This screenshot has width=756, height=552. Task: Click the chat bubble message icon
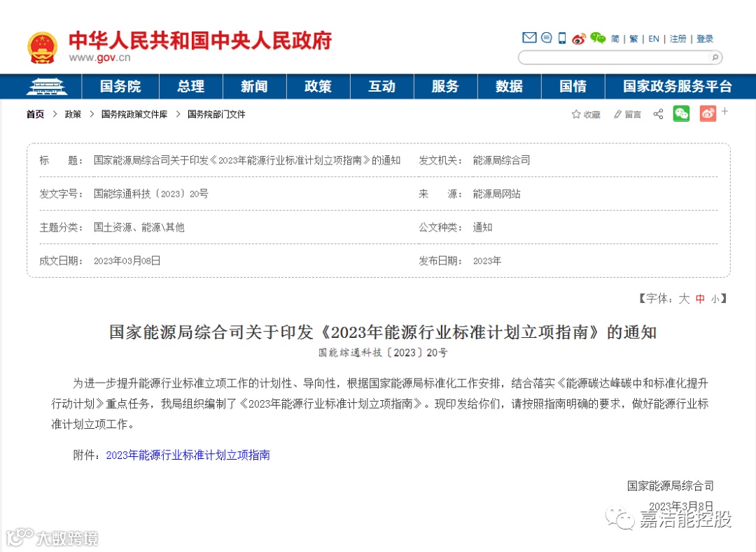546,38
